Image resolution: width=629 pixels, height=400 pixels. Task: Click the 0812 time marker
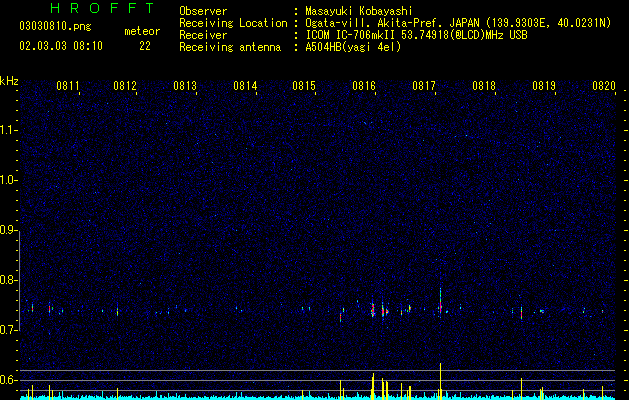coord(125,85)
